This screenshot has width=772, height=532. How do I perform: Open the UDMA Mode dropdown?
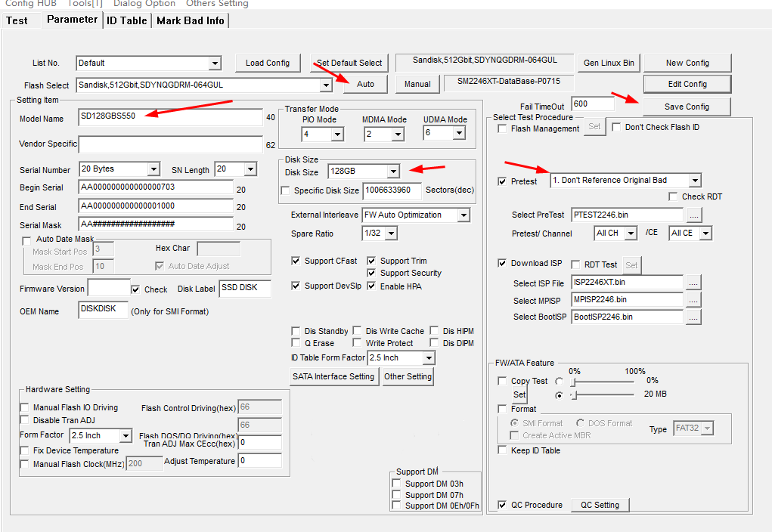click(x=459, y=133)
